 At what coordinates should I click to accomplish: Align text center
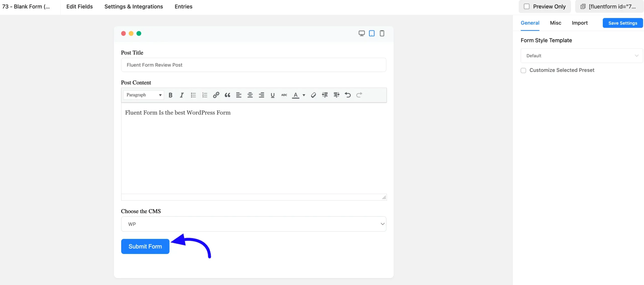click(250, 95)
